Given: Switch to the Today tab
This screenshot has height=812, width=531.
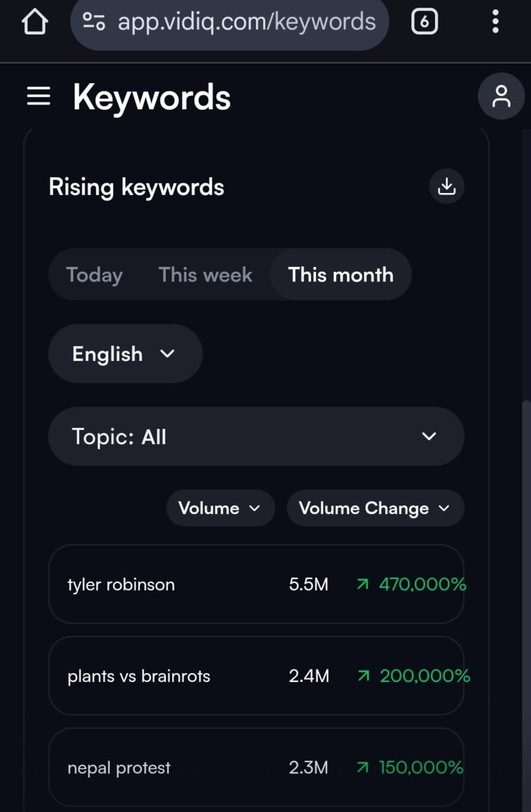Looking at the screenshot, I should [94, 275].
